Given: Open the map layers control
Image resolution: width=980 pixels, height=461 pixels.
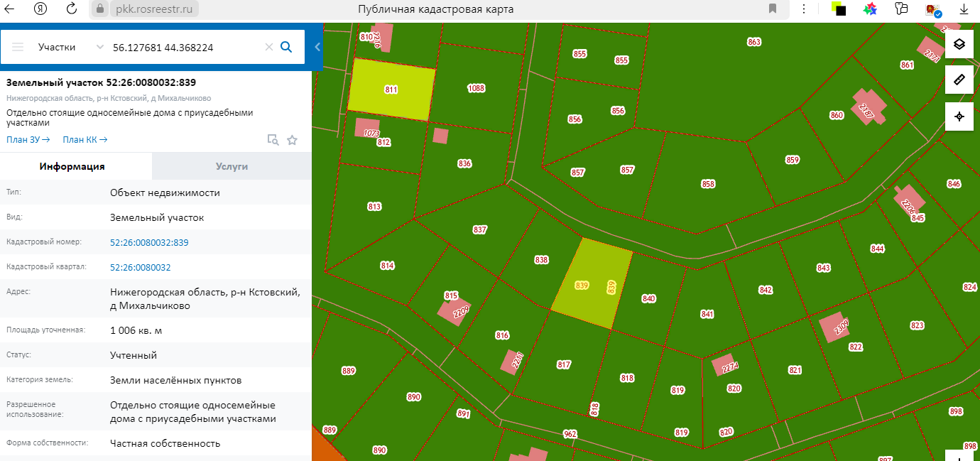Looking at the screenshot, I should coord(959,44).
